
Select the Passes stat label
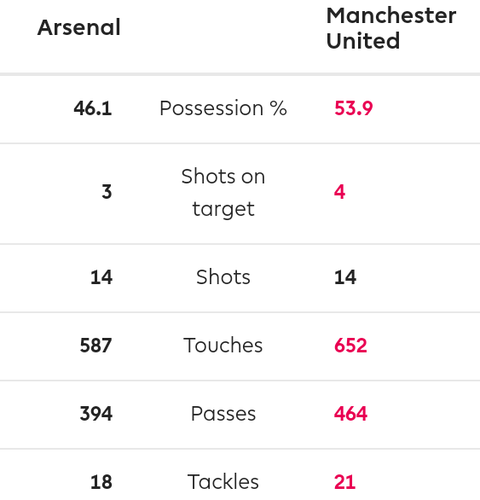pos(223,414)
